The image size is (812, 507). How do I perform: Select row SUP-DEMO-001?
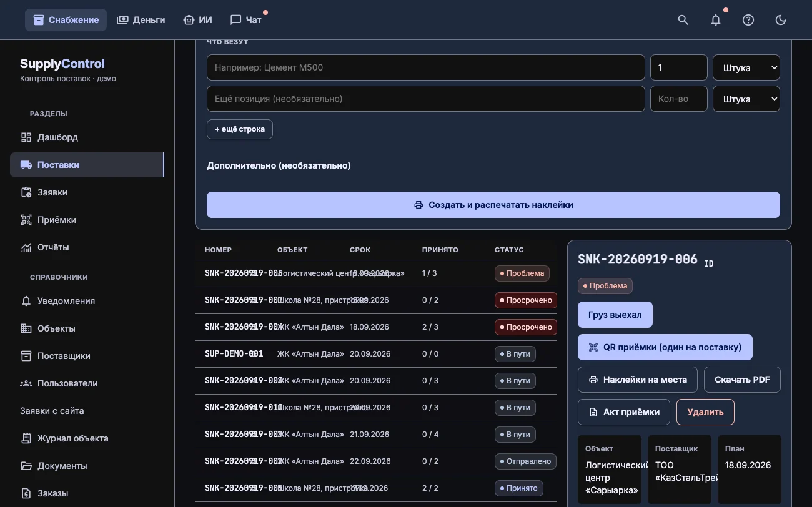pos(376,354)
